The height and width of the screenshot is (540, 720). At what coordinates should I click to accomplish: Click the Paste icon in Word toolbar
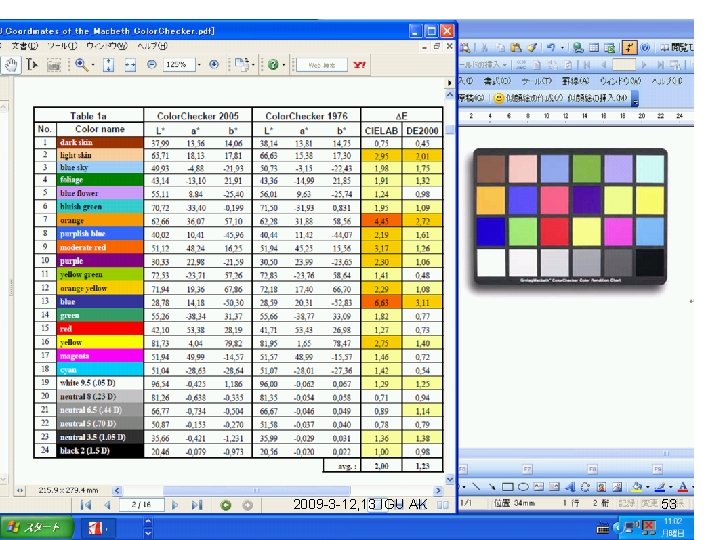516,47
